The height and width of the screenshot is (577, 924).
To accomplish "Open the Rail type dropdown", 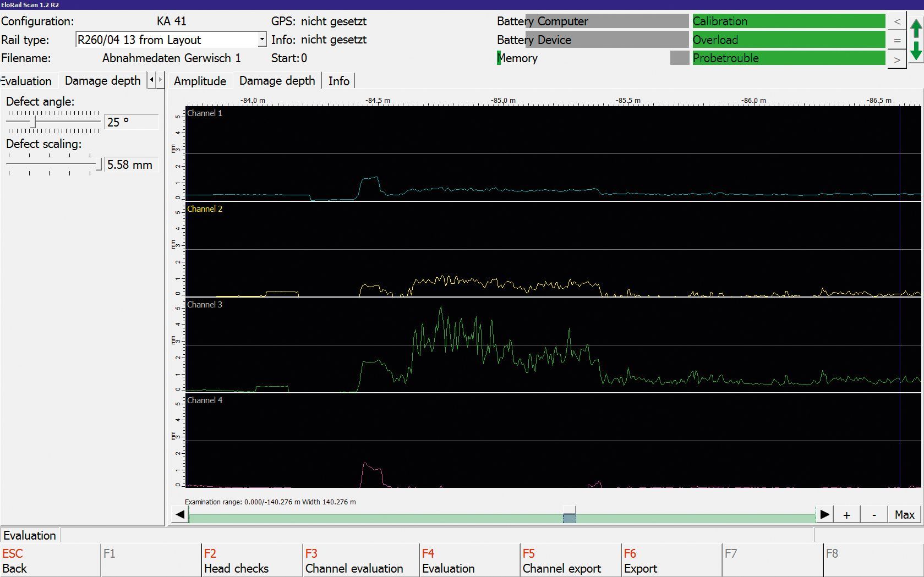I will point(262,40).
